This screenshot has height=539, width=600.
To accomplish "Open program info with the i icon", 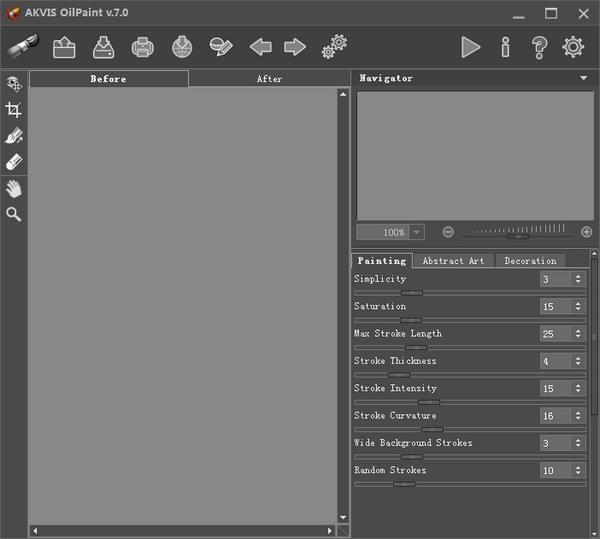I will pos(505,47).
